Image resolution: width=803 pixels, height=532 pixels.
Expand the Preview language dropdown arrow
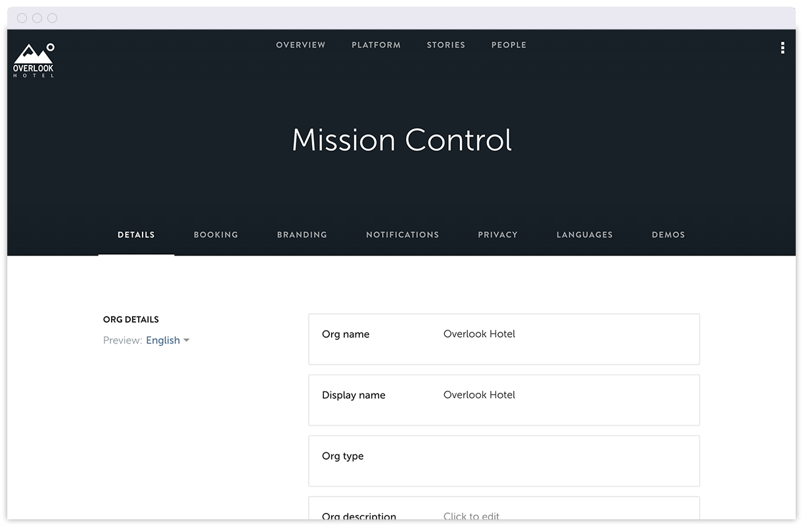(x=187, y=340)
